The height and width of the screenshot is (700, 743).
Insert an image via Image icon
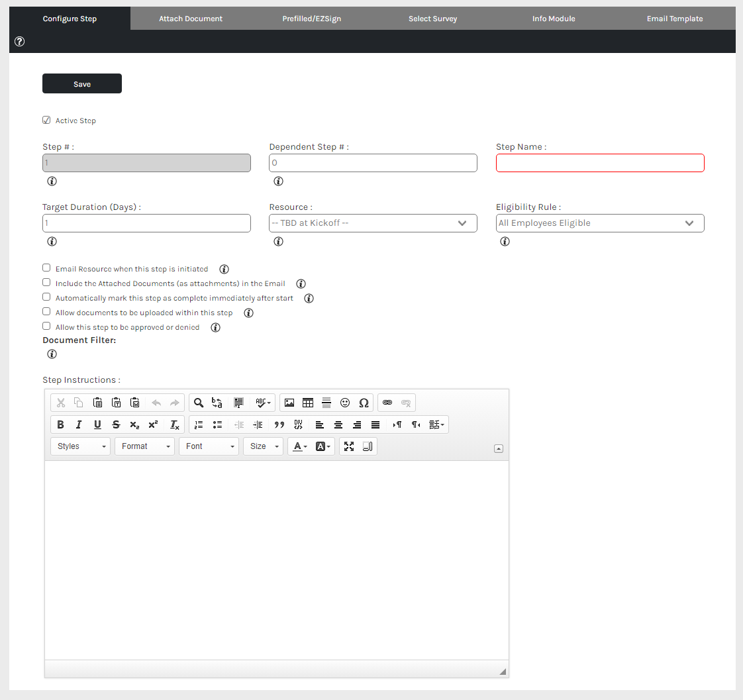289,403
